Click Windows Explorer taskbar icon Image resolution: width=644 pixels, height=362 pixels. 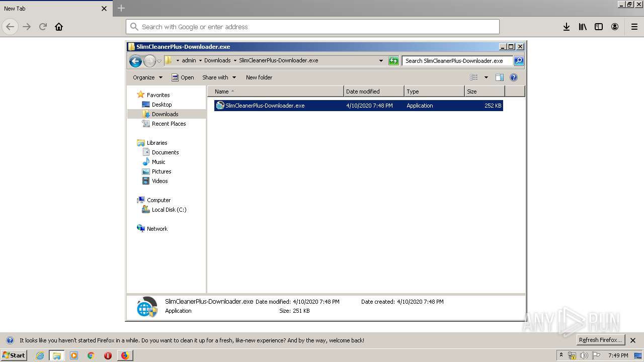[56, 355]
